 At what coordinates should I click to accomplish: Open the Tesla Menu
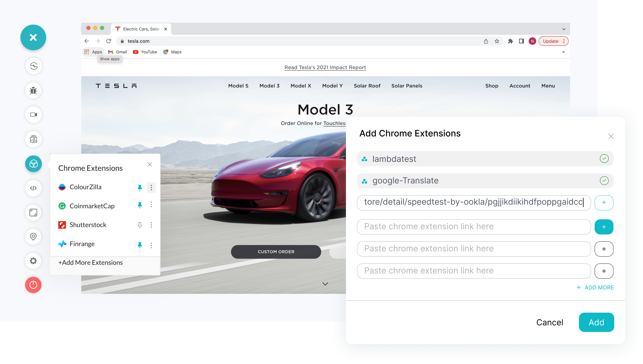pos(548,86)
